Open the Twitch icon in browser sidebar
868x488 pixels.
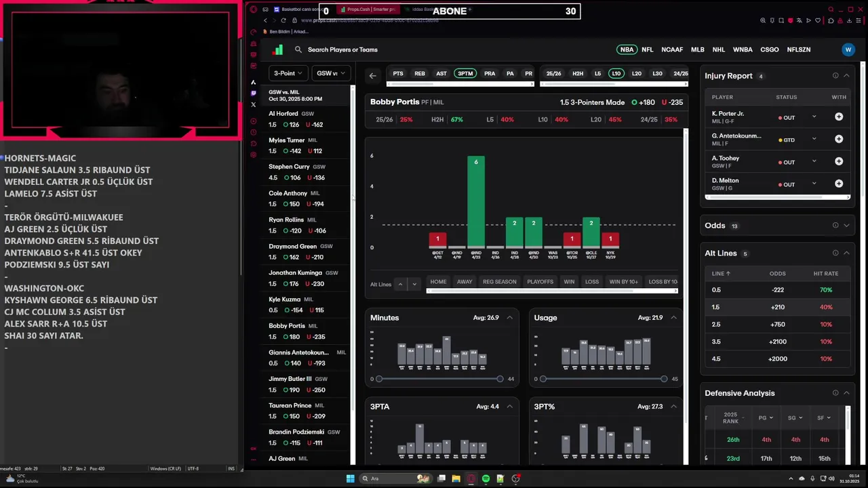[x=254, y=94]
